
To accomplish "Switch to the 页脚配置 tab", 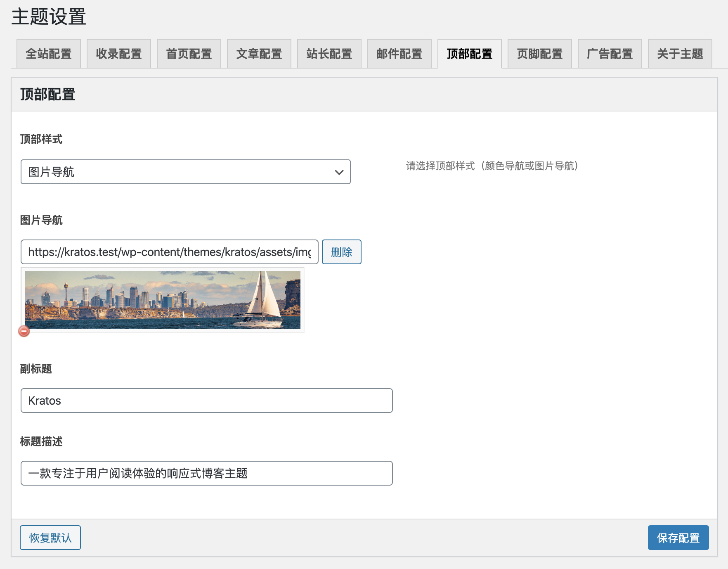I will 539,53.
